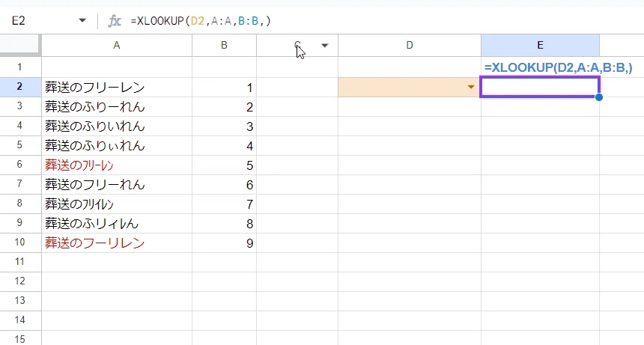Select column B header
644x345 pixels.
[x=224, y=46]
